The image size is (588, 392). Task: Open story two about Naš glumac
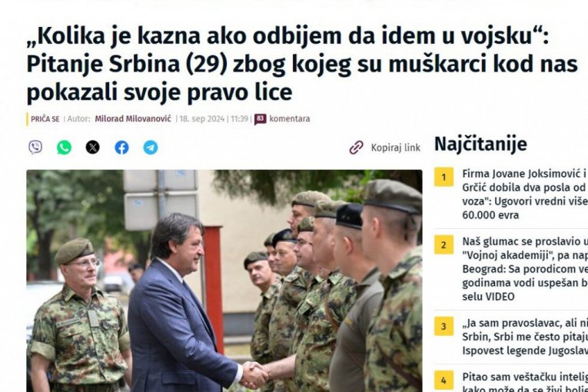coord(525,269)
